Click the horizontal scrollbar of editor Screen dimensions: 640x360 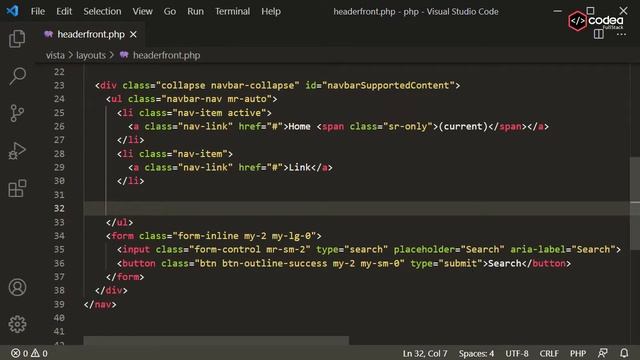pyautogui.click(x=216, y=340)
